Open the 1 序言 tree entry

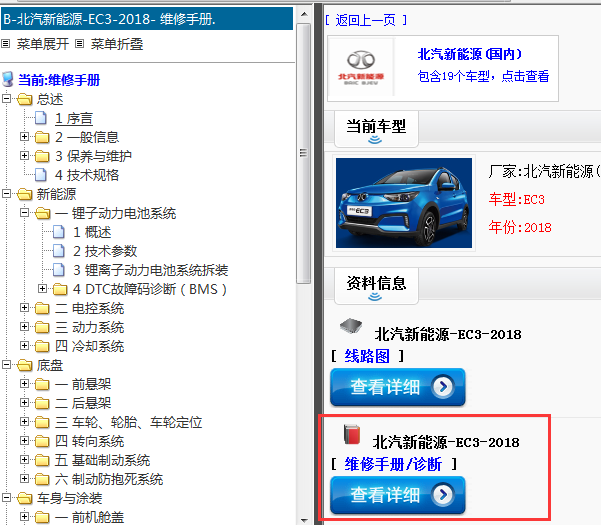74,118
